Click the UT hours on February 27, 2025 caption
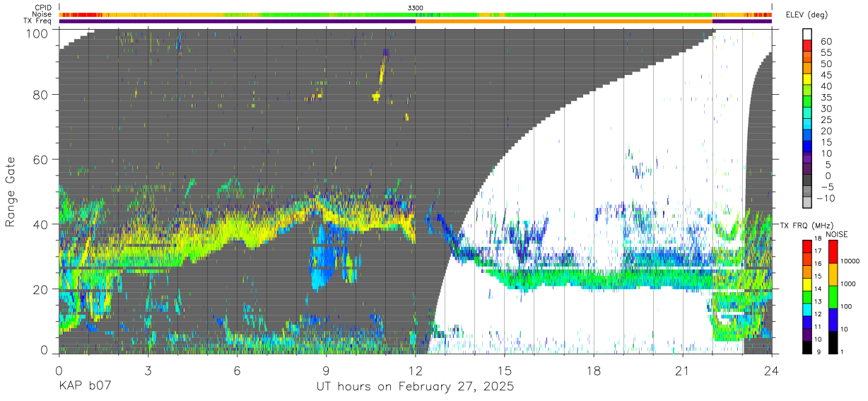Image resolution: width=868 pixels, height=401 pixels. click(x=415, y=388)
